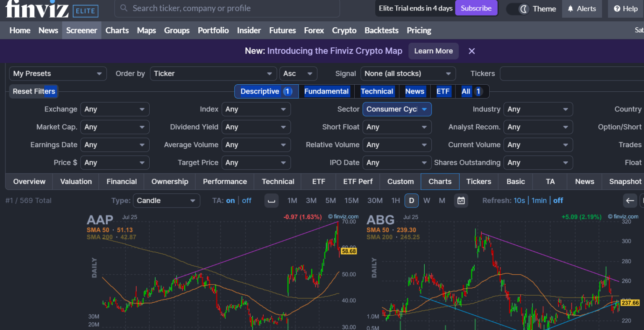Open the custom date range calendar icon
Screen dimensions: 644x330
(461, 200)
